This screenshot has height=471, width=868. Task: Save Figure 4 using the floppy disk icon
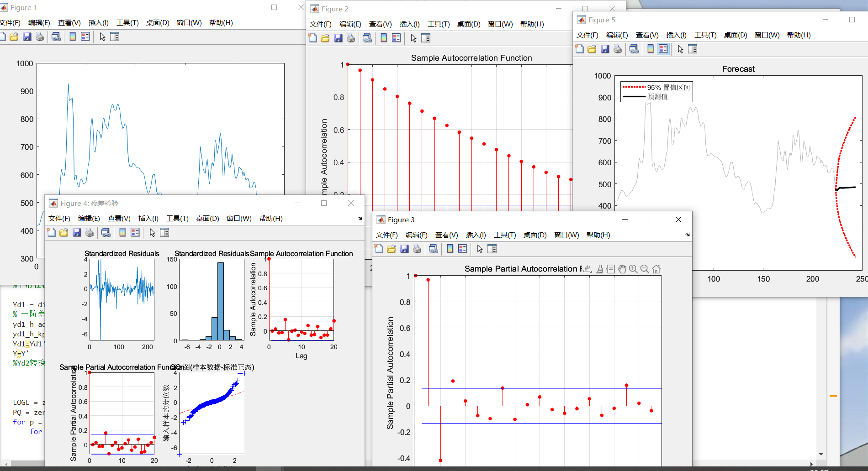pos(77,233)
